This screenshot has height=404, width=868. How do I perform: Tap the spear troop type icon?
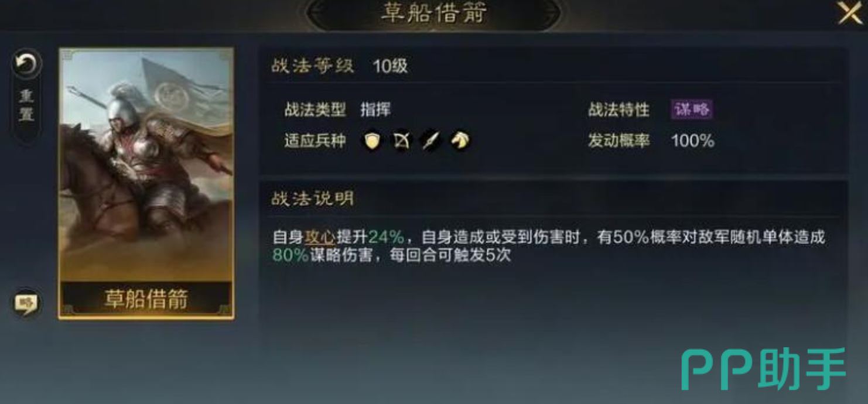click(x=431, y=141)
